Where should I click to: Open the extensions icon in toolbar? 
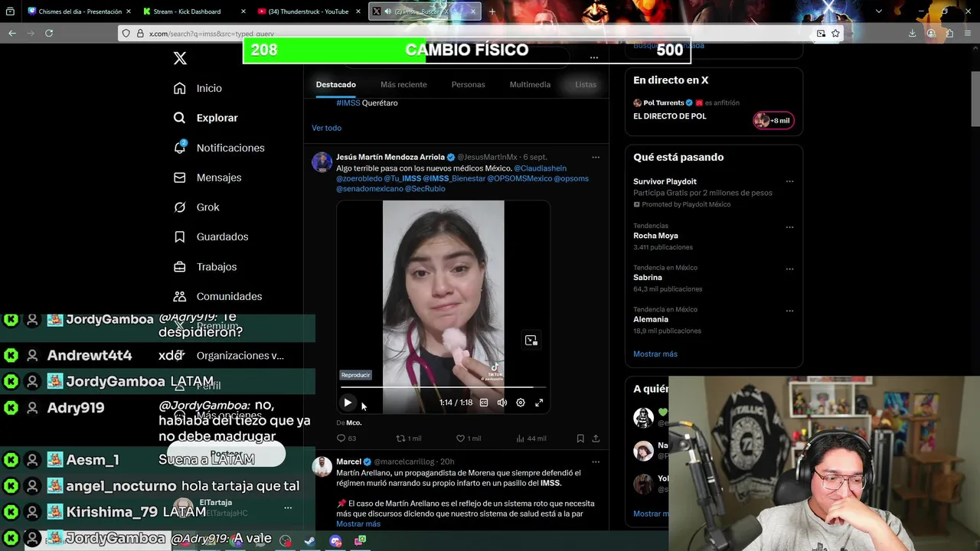[x=949, y=33]
